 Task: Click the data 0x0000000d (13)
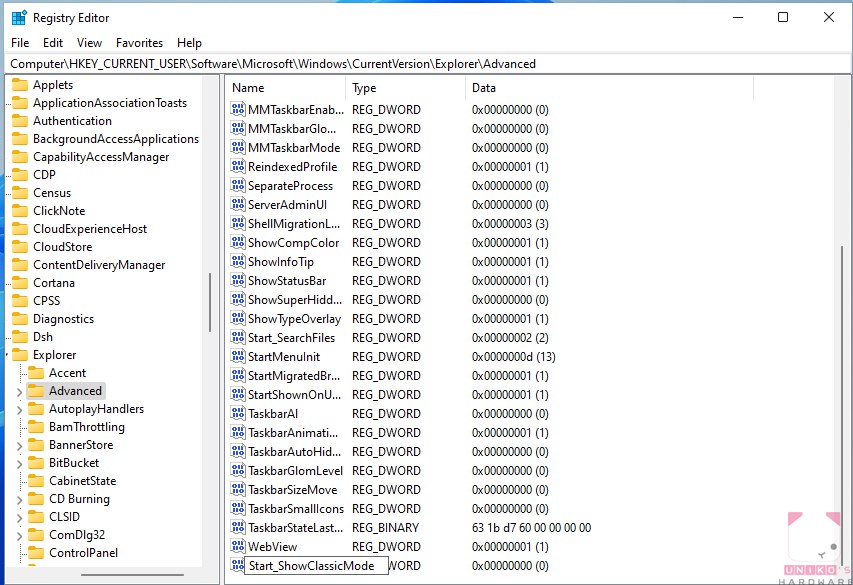pos(514,357)
